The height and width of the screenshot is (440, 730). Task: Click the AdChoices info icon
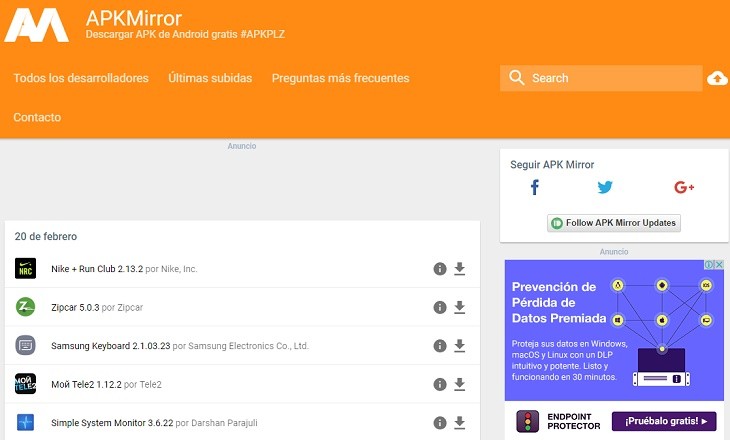(709, 264)
